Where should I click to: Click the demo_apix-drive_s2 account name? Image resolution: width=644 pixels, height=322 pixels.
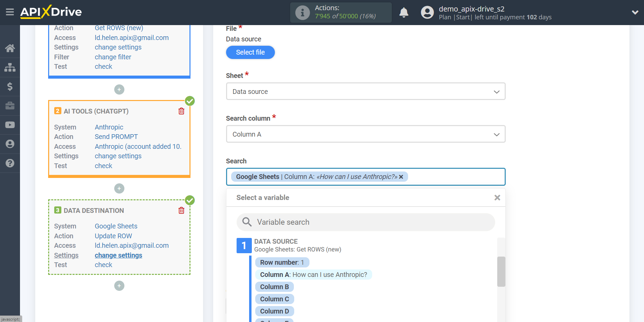[x=471, y=9]
